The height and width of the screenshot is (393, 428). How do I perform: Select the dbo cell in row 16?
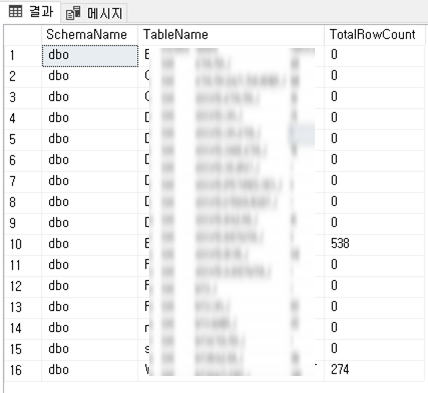click(x=90, y=371)
